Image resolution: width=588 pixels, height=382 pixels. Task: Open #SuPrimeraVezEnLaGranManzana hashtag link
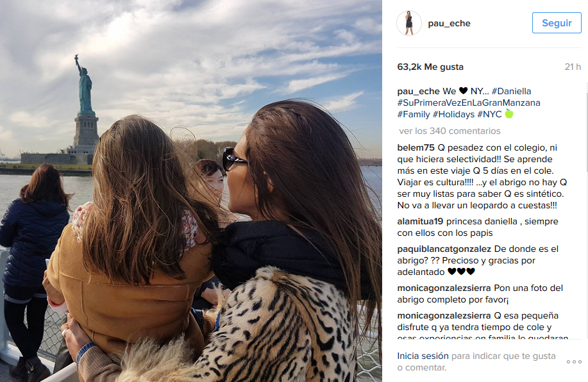tap(469, 103)
